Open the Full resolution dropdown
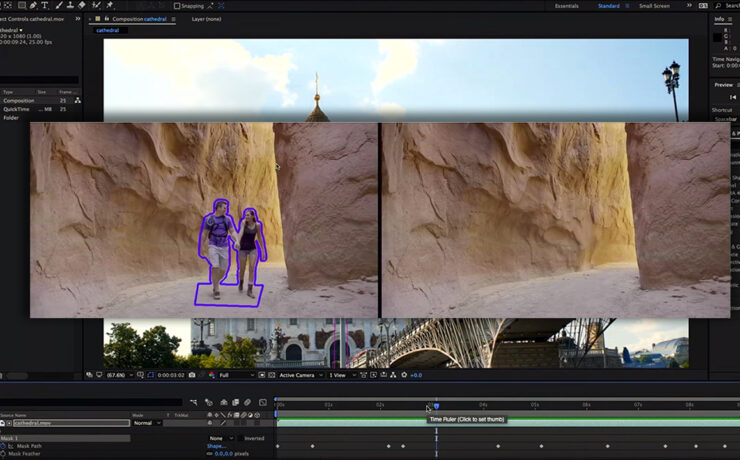Viewport: 740px width, 460px height. [x=236, y=375]
